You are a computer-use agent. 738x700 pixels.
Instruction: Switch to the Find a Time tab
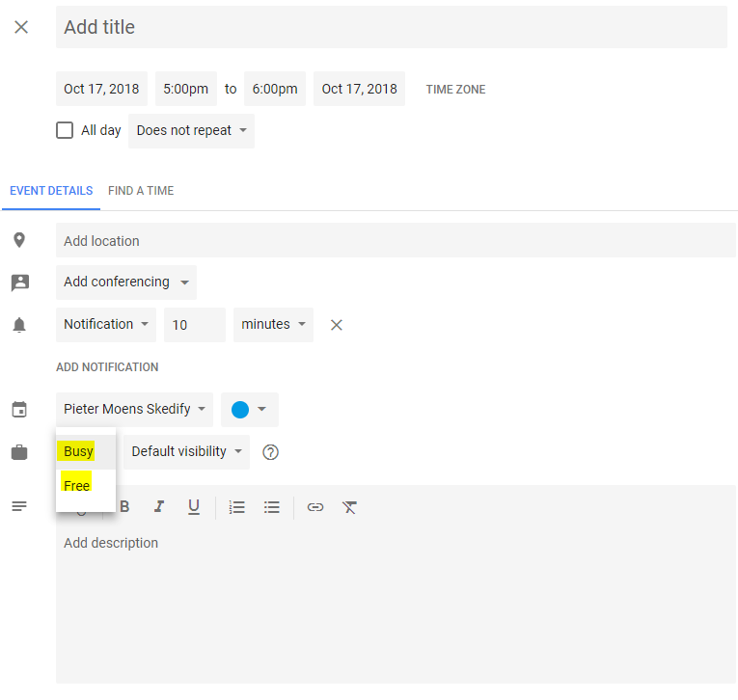coord(141,191)
